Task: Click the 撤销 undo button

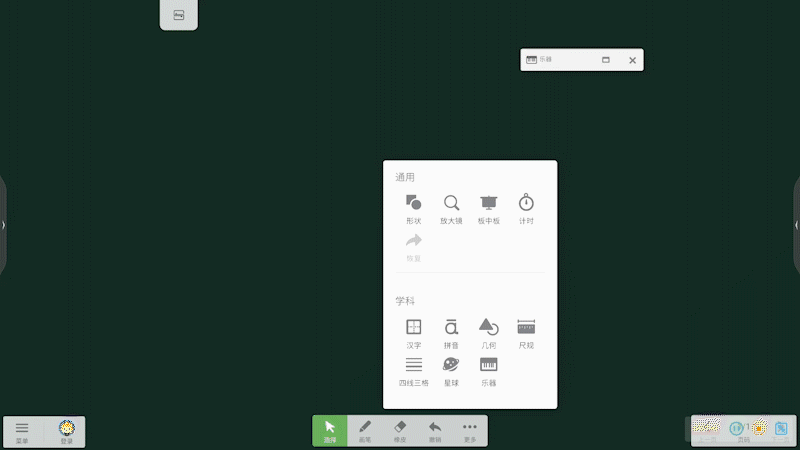Action: 435,431
